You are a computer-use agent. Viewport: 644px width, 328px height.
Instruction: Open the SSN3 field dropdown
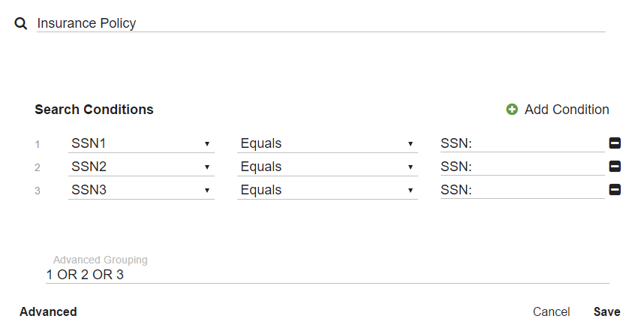pos(141,190)
